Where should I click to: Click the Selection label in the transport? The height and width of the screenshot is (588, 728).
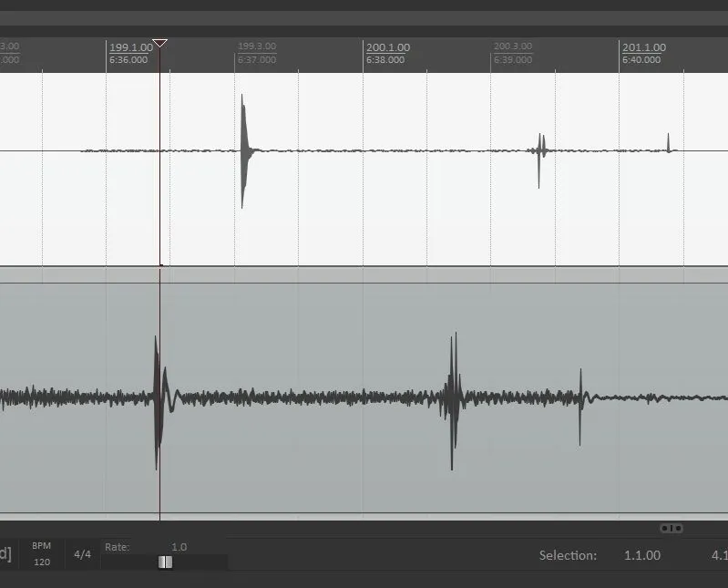568,555
